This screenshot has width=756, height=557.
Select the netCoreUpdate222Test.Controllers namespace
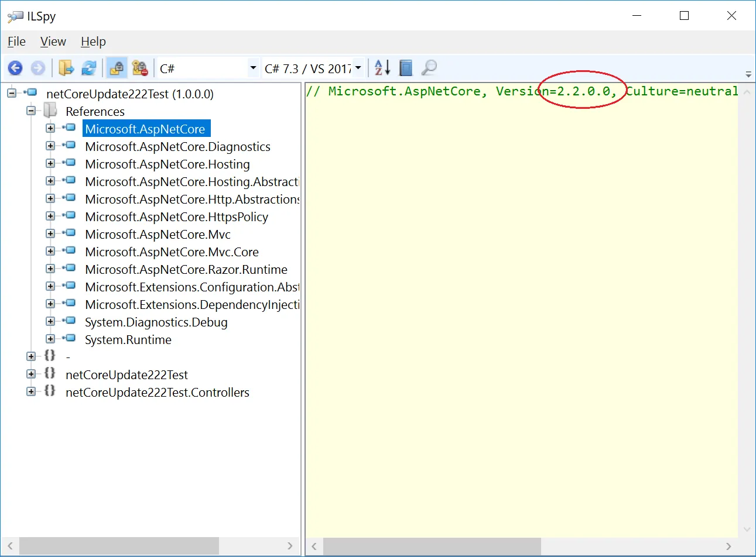tap(158, 393)
